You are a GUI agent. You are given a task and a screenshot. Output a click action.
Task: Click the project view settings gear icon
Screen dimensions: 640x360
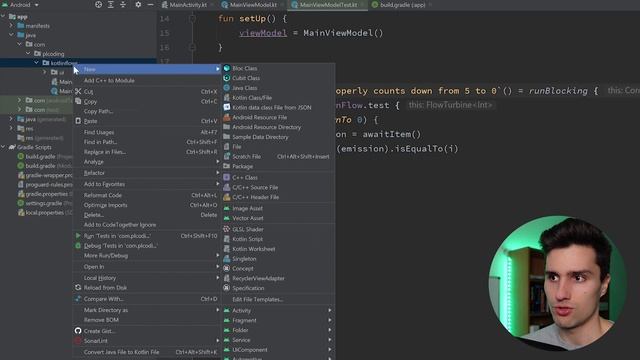[x=138, y=4]
